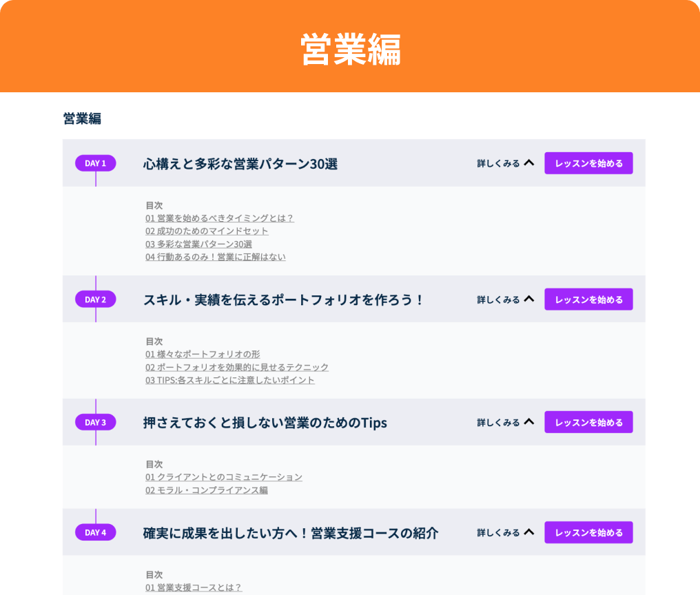Screen dimensions: 700x606
Task: Start the DAY 4 lesson with レッスンを始める
Action: click(588, 532)
